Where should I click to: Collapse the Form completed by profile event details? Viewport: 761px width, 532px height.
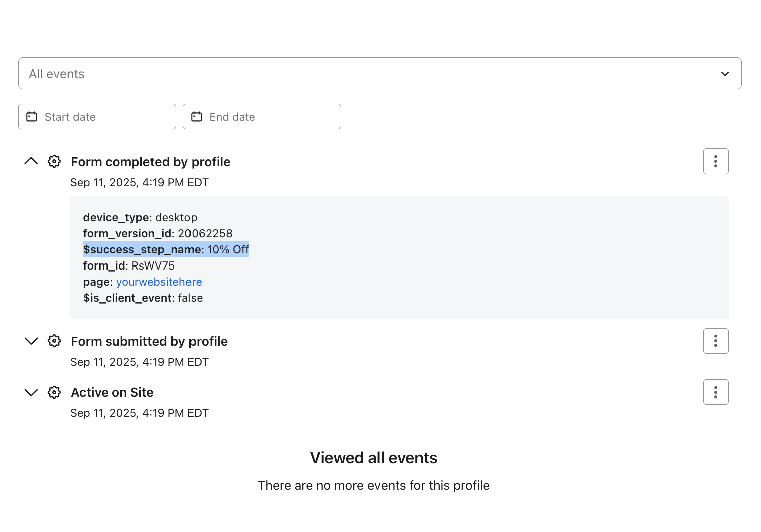(31, 161)
